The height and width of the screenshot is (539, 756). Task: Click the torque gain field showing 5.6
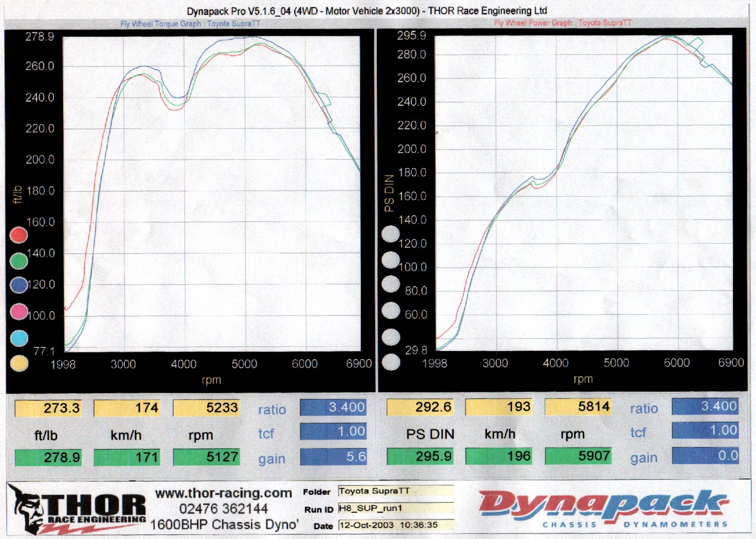pyautogui.click(x=333, y=457)
